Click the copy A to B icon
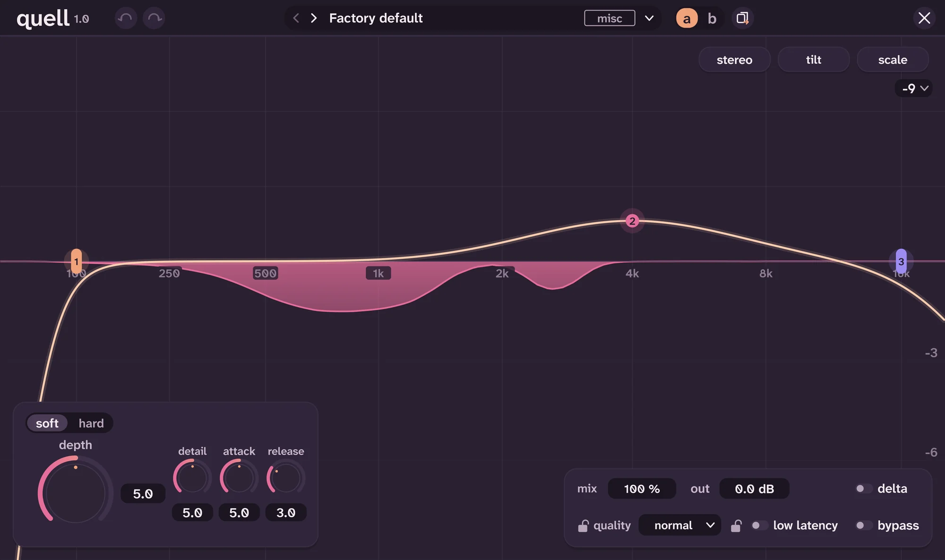 point(743,18)
